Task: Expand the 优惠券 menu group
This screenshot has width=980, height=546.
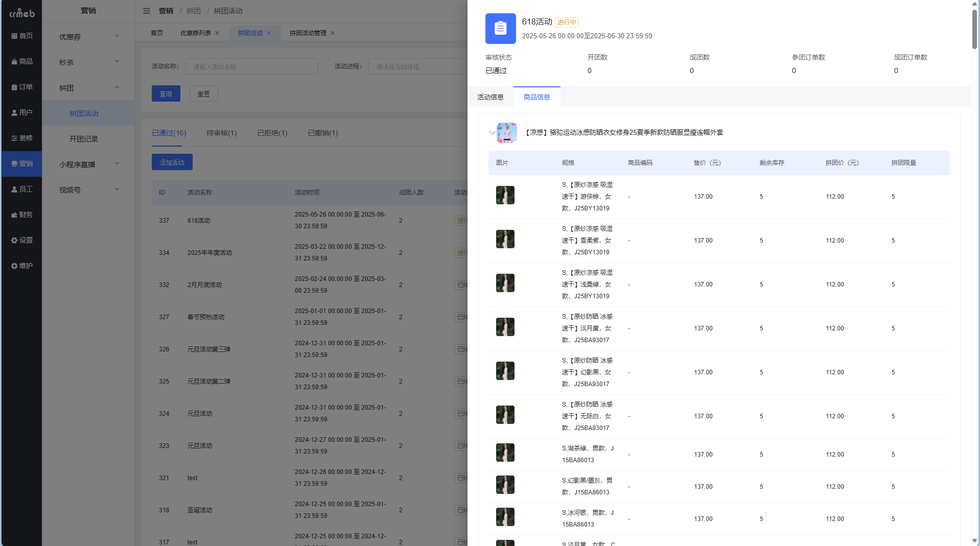Action: point(88,36)
